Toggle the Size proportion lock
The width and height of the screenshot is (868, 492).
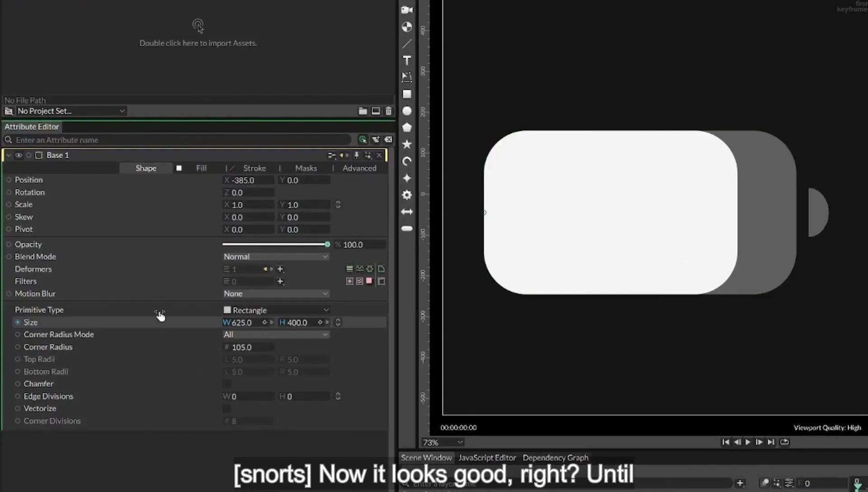point(338,322)
